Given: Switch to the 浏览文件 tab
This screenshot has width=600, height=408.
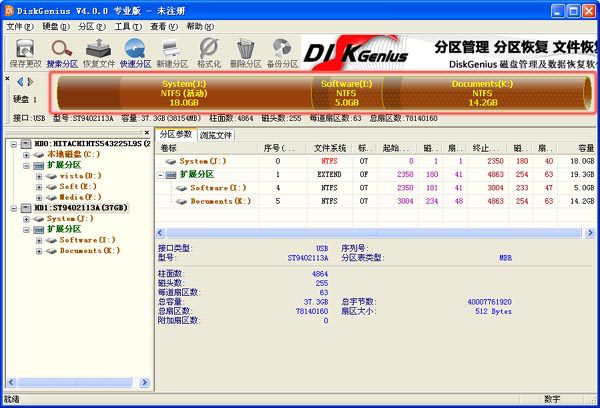Looking at the screenshot, I should pos(216,134).
